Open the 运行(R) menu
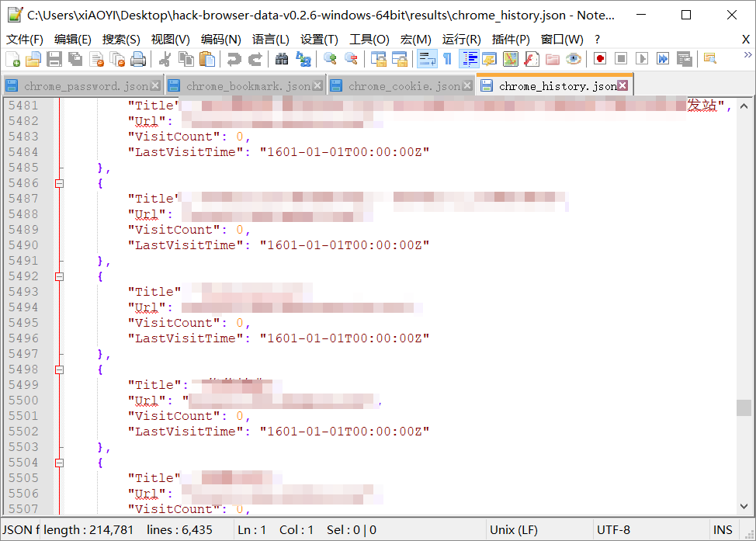This screenshot has width=756, height=541. [461, 39]
